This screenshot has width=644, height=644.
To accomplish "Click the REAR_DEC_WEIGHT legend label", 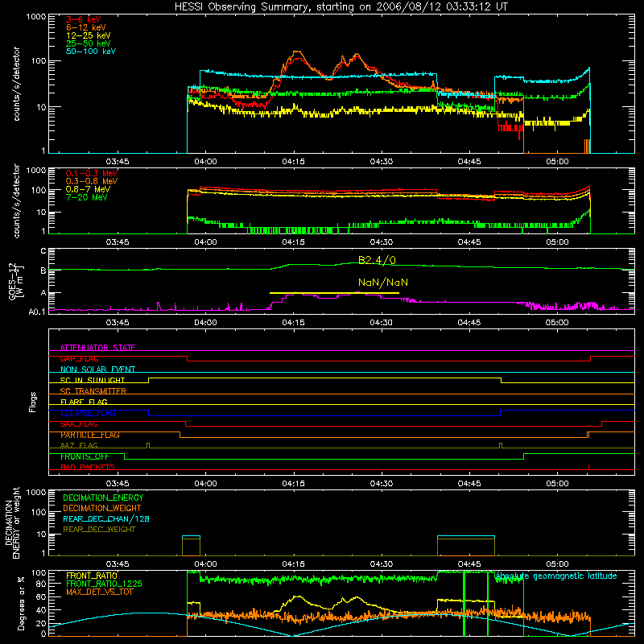I will tap(99, 530).
